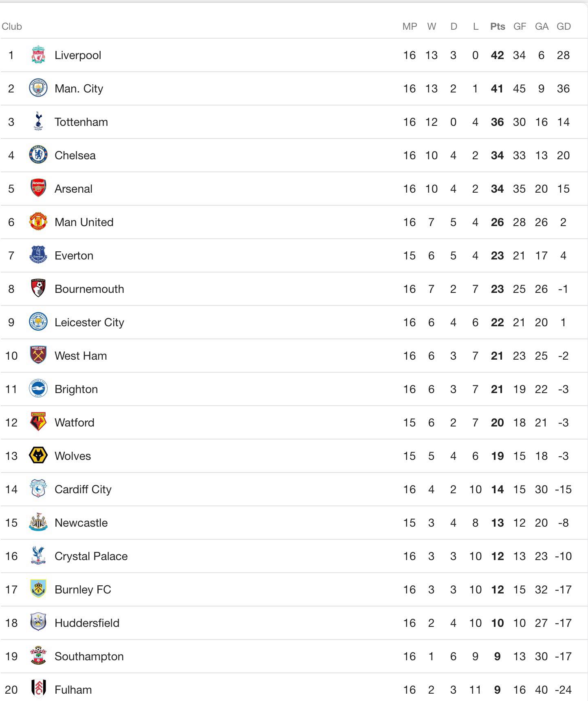Click the Man. City club crest
This screenshot has height=701, width=588.
coord(38,88)
